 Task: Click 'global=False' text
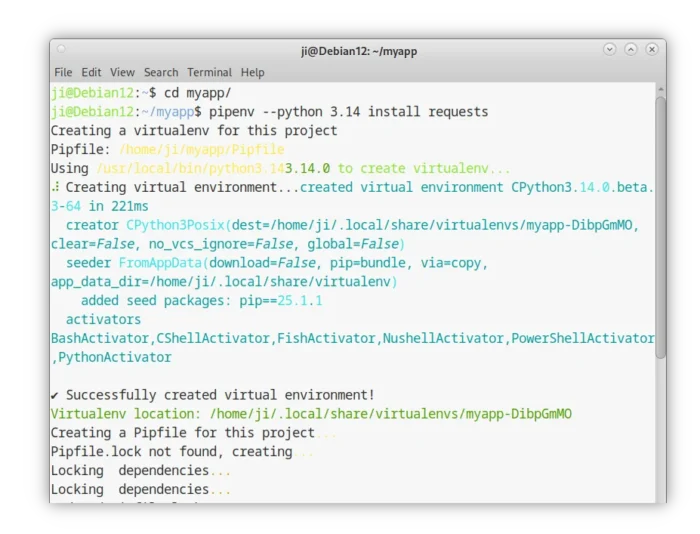click(x=353, y=244)
